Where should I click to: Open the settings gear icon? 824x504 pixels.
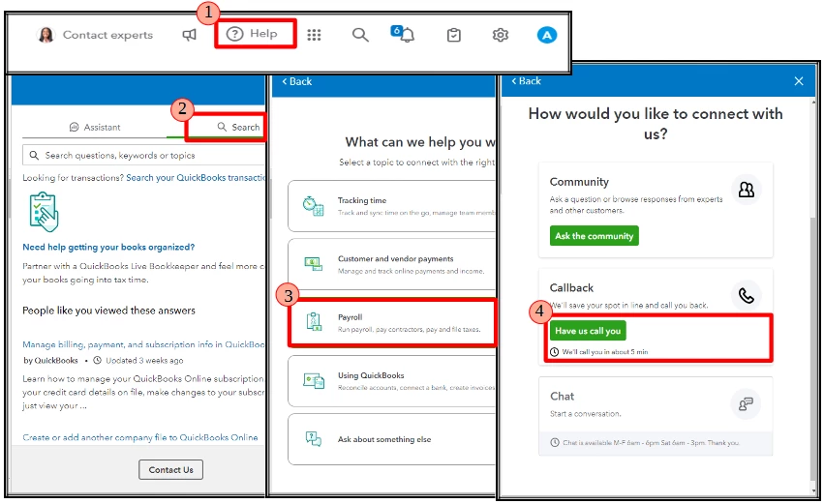point(500,35)
